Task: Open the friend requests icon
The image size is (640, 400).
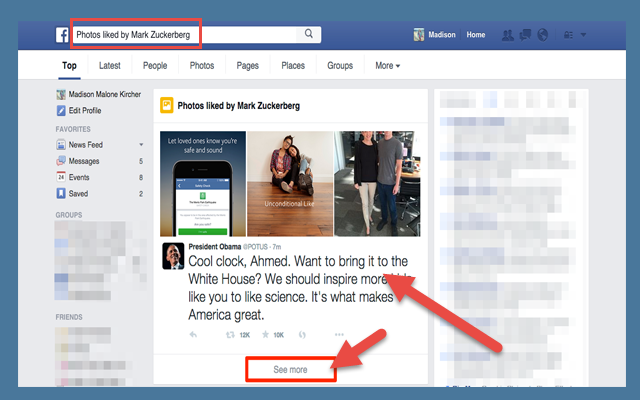Action: click(507, 35)
